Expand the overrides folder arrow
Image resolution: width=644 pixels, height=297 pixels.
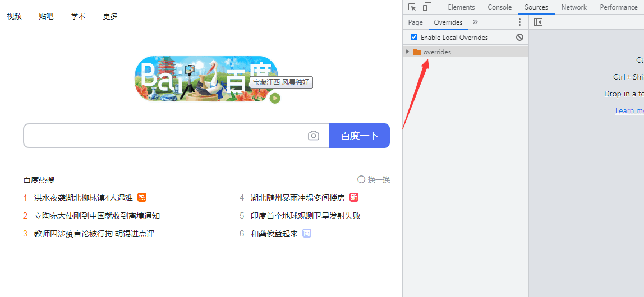click(x=407, y=52)
